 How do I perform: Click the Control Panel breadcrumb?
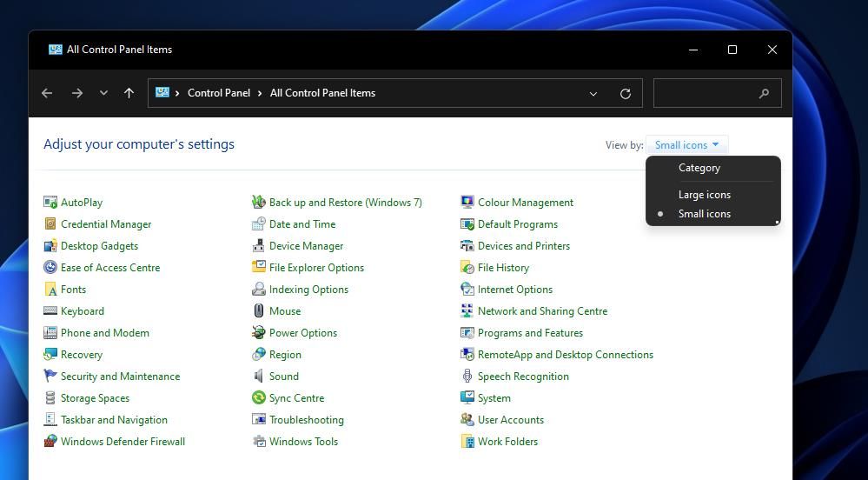tap(219, 93)
